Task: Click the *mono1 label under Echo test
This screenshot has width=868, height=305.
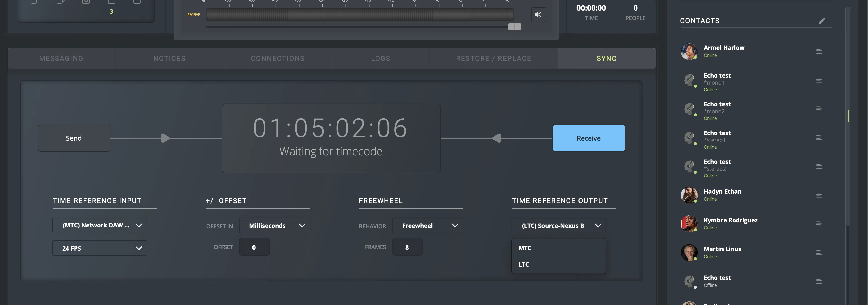Action: [x=714, y=83]
